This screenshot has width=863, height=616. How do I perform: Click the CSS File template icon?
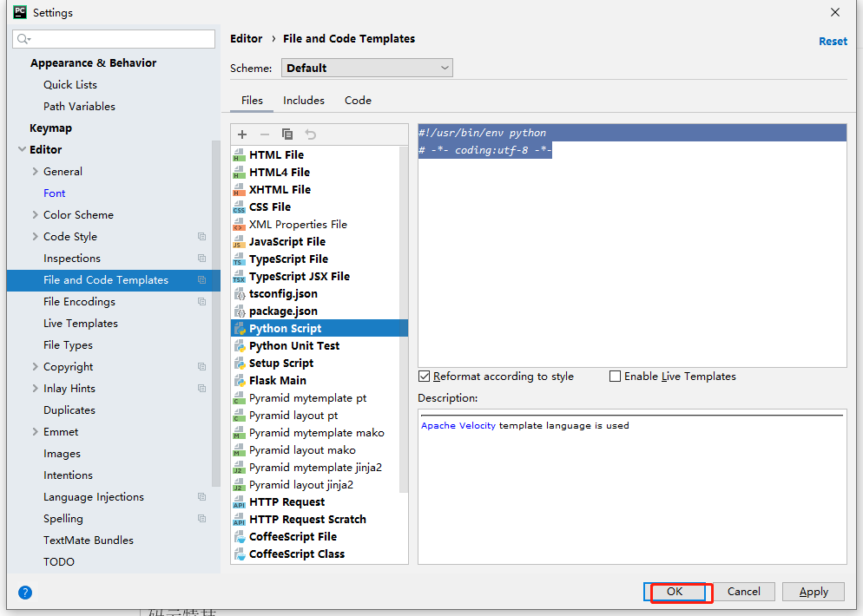(239, 207)
